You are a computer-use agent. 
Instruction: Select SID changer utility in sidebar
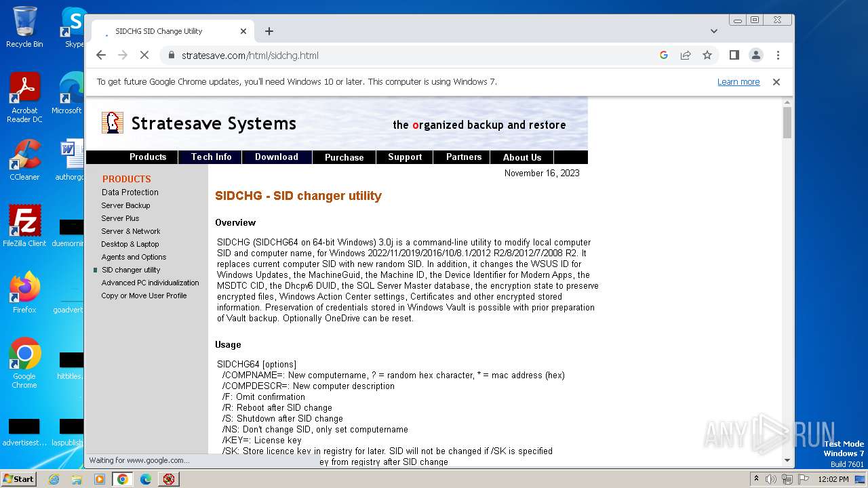click(131, 270)
